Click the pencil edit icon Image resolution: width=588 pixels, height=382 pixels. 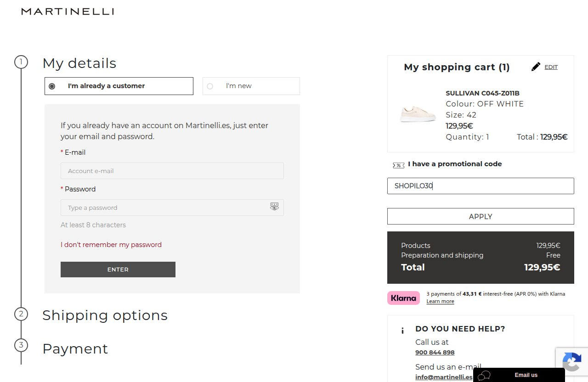(536, 67)
